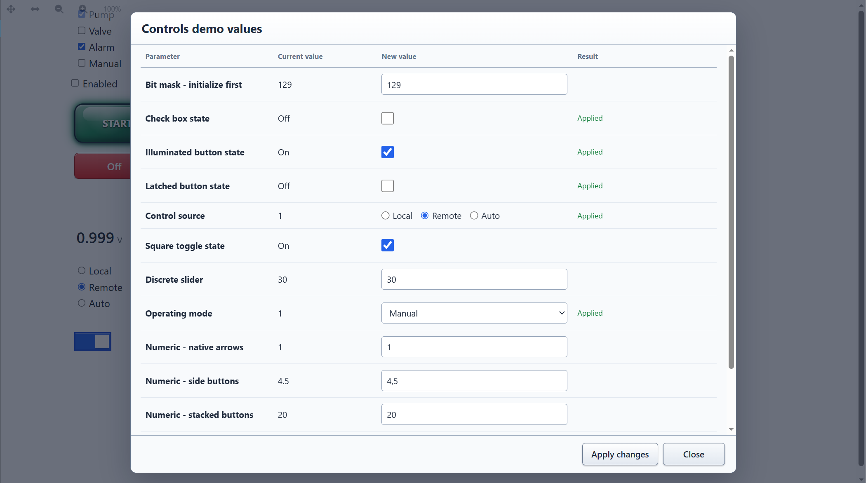Select Local for Control source in the dialog
This screenshot has height=483, width=868.
(x=386, y=216)
